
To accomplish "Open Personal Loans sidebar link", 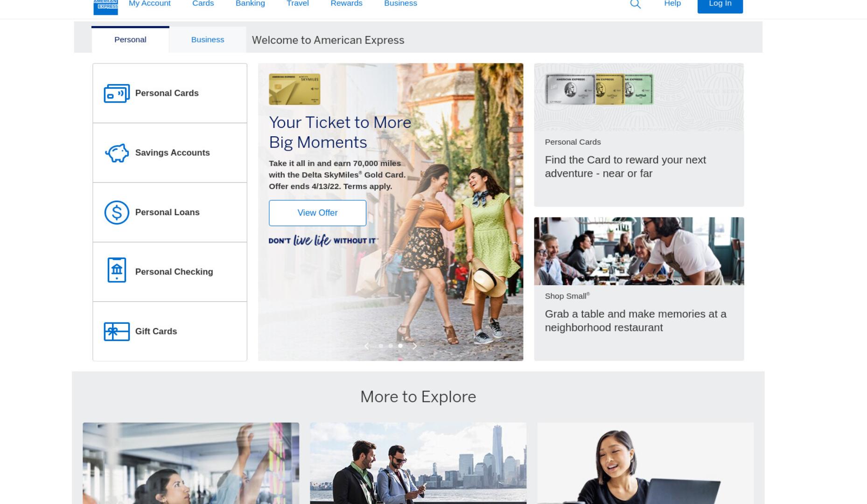I will point(170,212).
